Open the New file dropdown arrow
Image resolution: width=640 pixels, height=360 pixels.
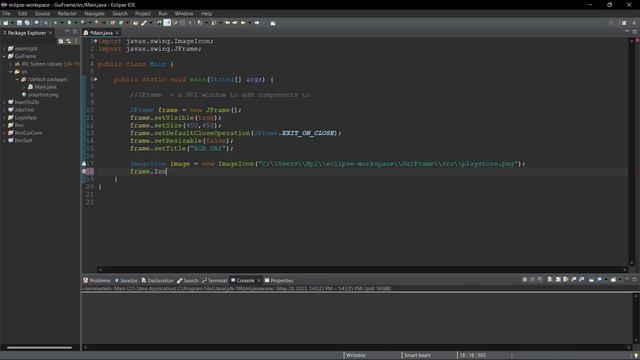tap(12, 23)
